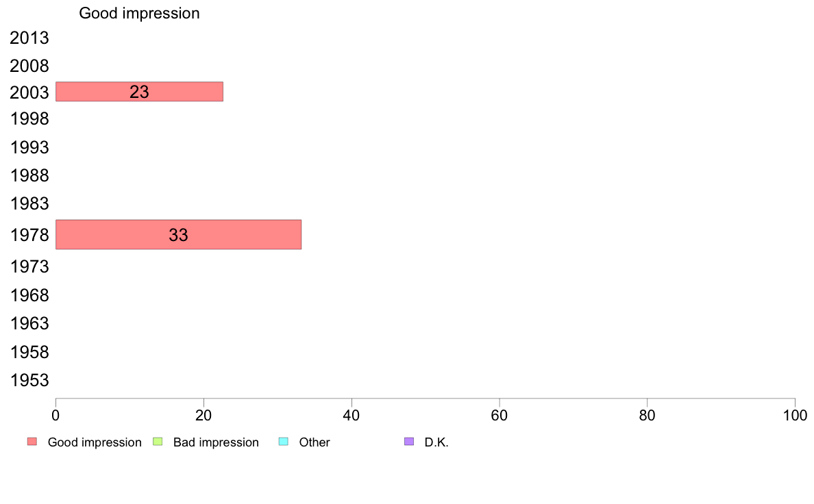Select the 2003 bar showing 23
The height and width of the screenshot is (504, 814).
(x=139, y=91)
